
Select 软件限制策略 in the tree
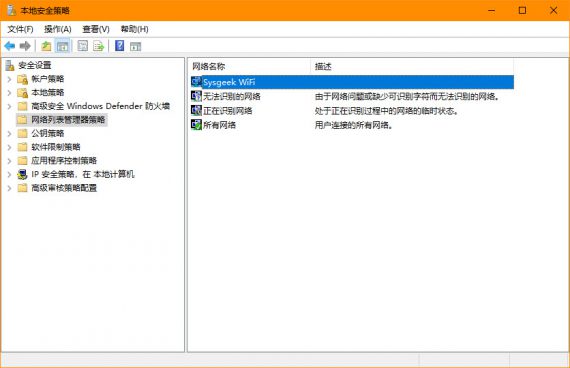click(56, 147)
